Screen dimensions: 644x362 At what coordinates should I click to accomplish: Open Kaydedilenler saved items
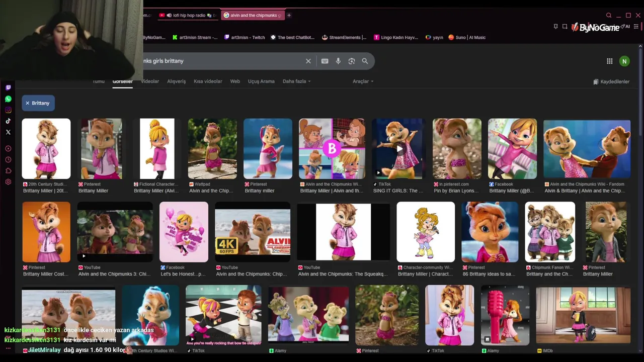click(x=611, y=81)
